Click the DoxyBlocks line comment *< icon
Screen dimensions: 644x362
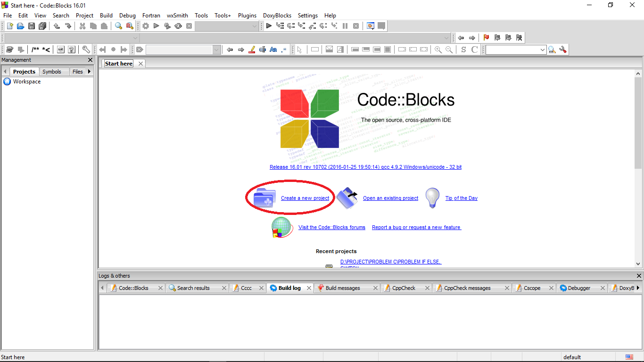[x=46, y=49]
